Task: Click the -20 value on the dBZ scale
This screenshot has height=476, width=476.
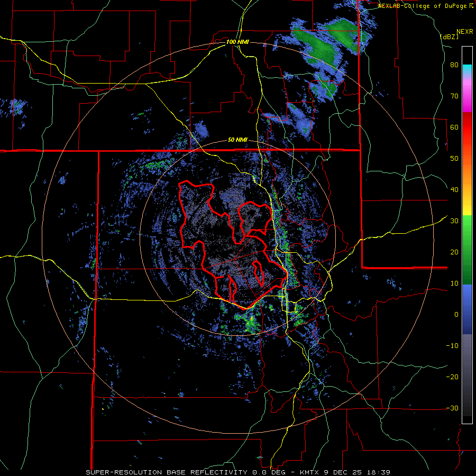Action: [452, 377]
